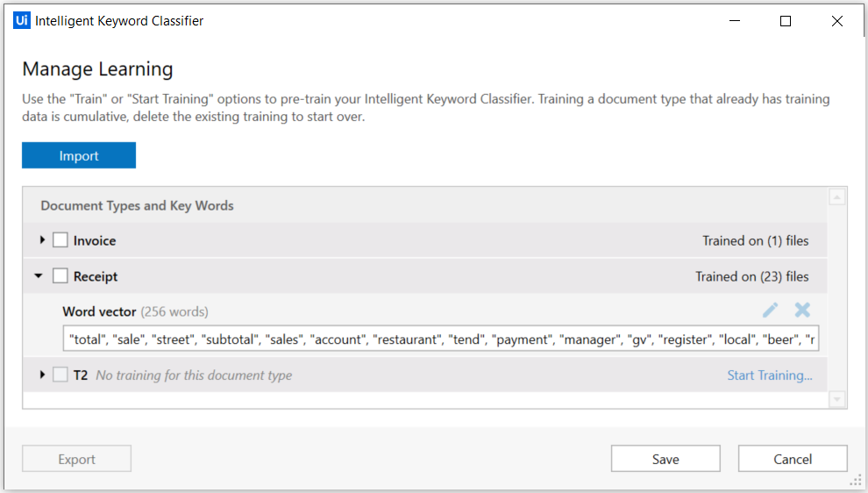Open Start Training link for T2
This screenshot has width=868, height=493.
(770, 375)
